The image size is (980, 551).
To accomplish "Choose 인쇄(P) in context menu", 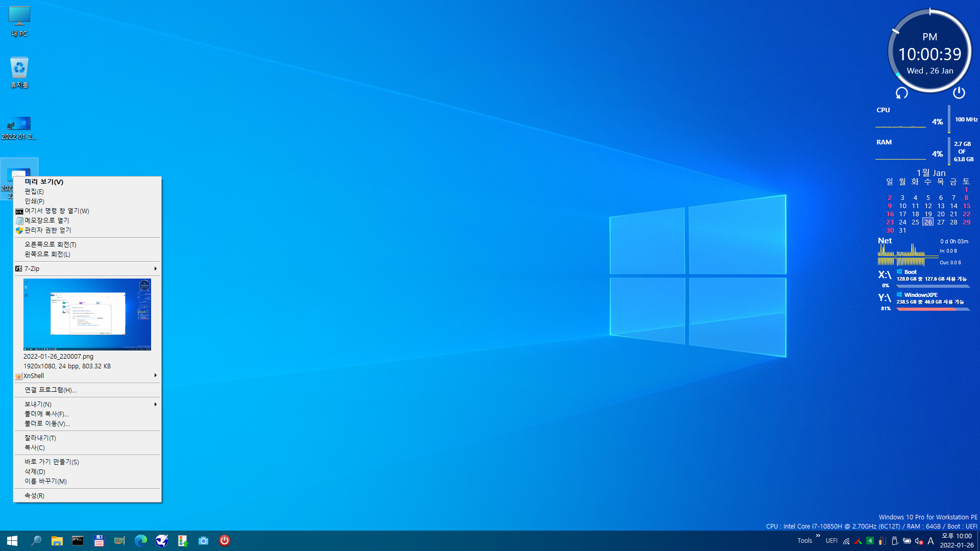I will pyautogui.click(x=87, y=201).
